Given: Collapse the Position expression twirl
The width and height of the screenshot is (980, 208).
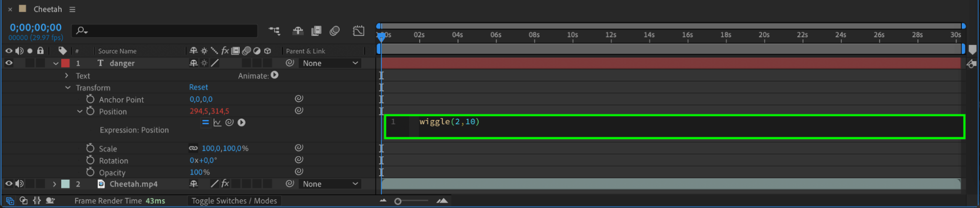Looking at the screenshot, I should (x=79, y=111).
